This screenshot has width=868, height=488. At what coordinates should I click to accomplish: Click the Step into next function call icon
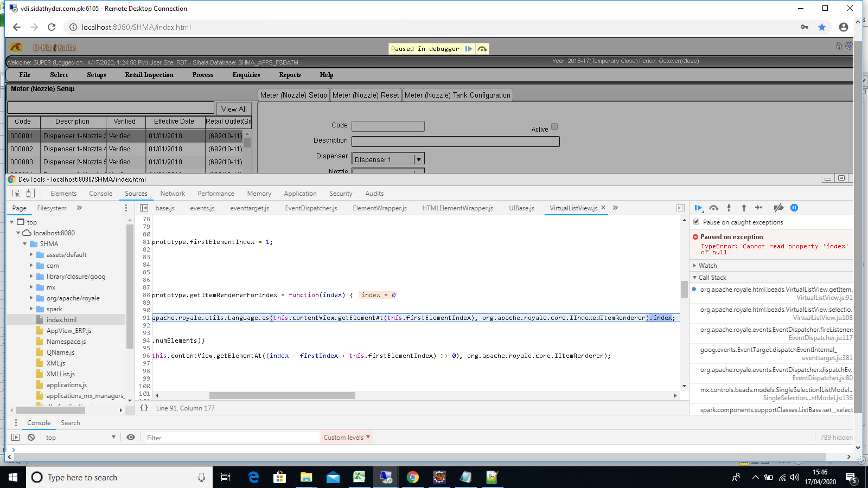[729, 208]
